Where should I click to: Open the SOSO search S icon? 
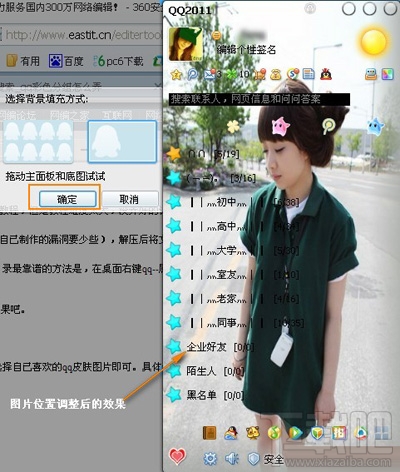[293, 74]
